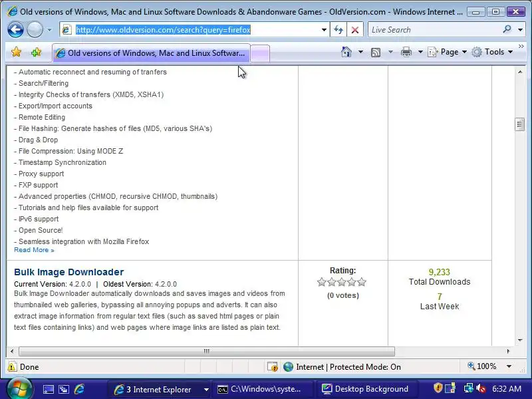The width and height of the screenshot is (532, 399).
Task: Click the Live Search magnifier icon
Action: [x=507, y=29]
